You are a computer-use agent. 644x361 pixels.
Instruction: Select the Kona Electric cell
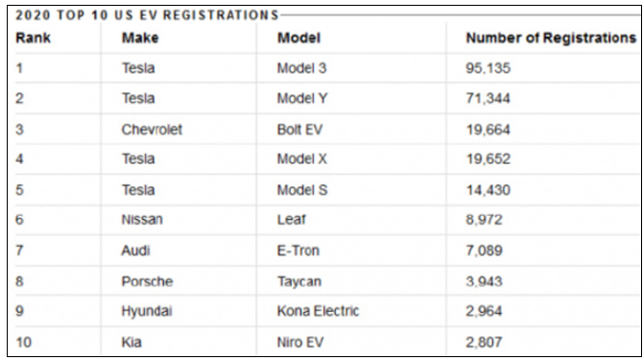pos(318,311)
